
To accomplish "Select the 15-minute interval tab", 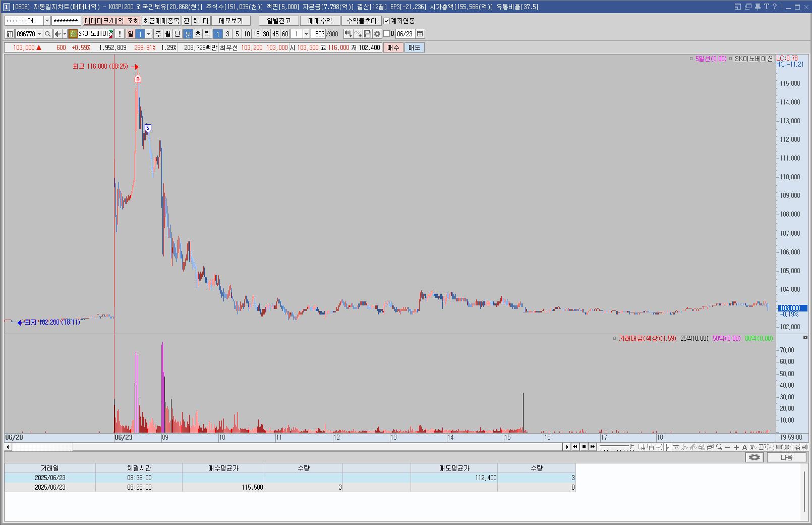I will (256, 34).
